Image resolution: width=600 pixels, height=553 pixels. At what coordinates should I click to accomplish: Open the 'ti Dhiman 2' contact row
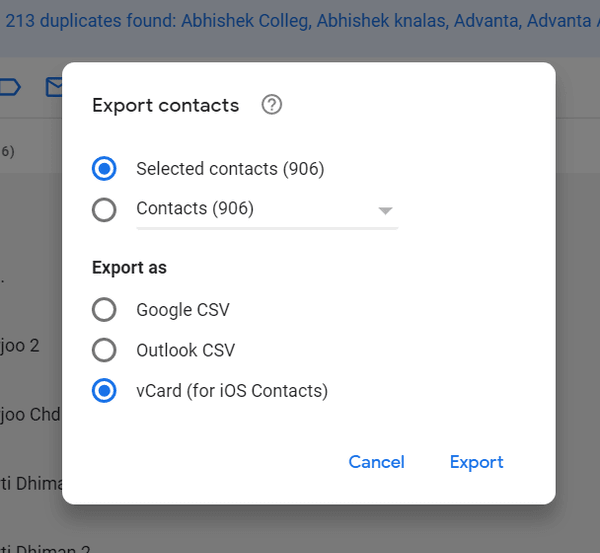click(30, 546)
